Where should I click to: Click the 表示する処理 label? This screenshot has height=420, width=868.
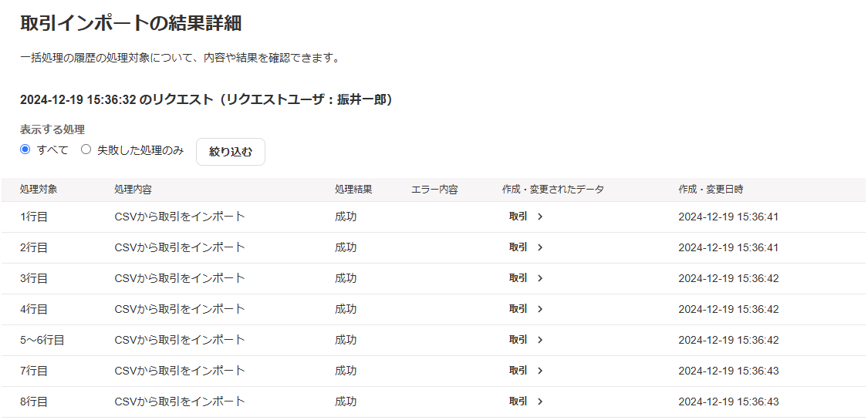click(52, 130)
